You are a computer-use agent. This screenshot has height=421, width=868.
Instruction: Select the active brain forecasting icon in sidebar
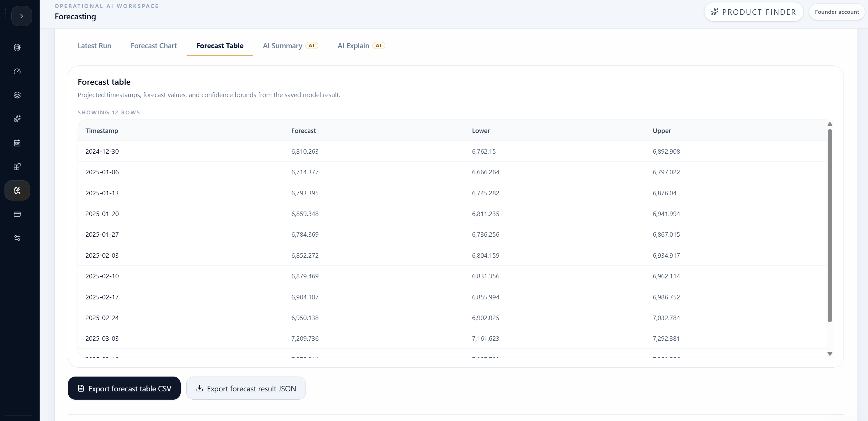pos(17,190)
